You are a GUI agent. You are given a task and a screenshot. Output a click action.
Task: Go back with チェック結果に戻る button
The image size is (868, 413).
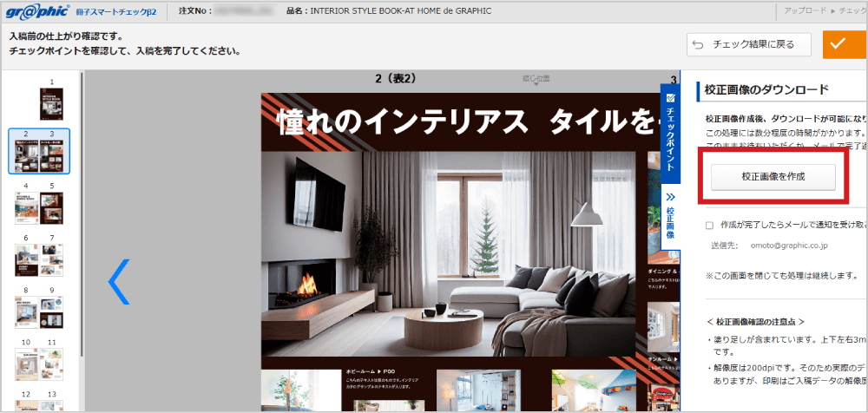[748, 44]
